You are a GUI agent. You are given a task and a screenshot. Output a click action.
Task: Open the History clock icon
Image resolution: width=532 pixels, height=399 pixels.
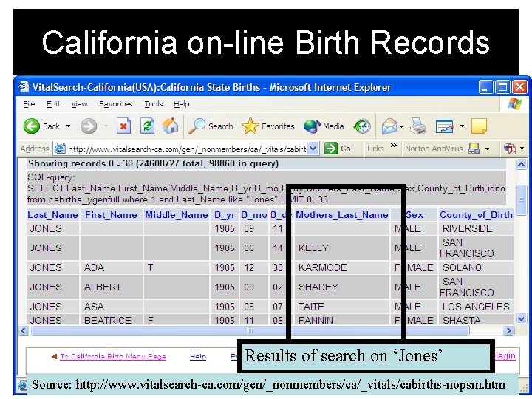pos(362,126)
